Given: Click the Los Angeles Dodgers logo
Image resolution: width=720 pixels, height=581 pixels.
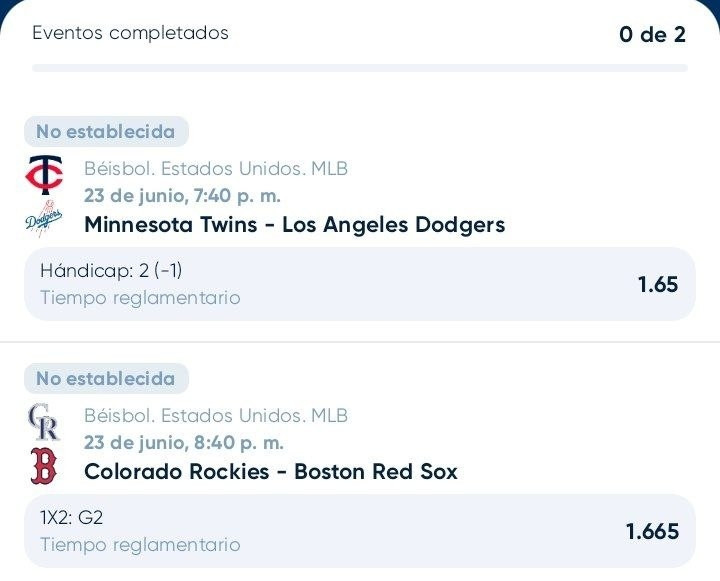Looking at the screenshot, I should pos(44,220).
